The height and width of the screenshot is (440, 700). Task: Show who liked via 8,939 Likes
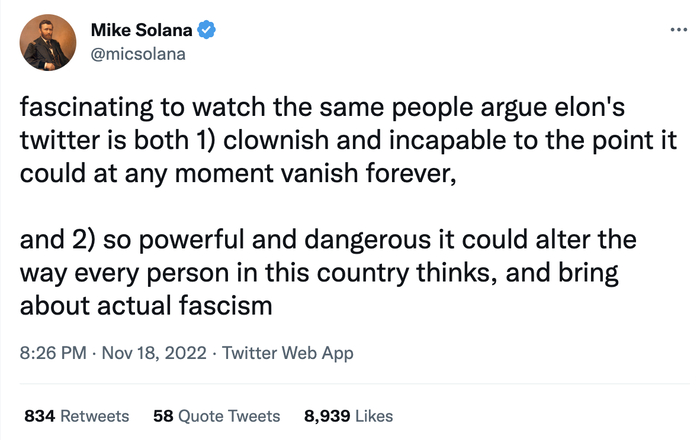[348, 415]
